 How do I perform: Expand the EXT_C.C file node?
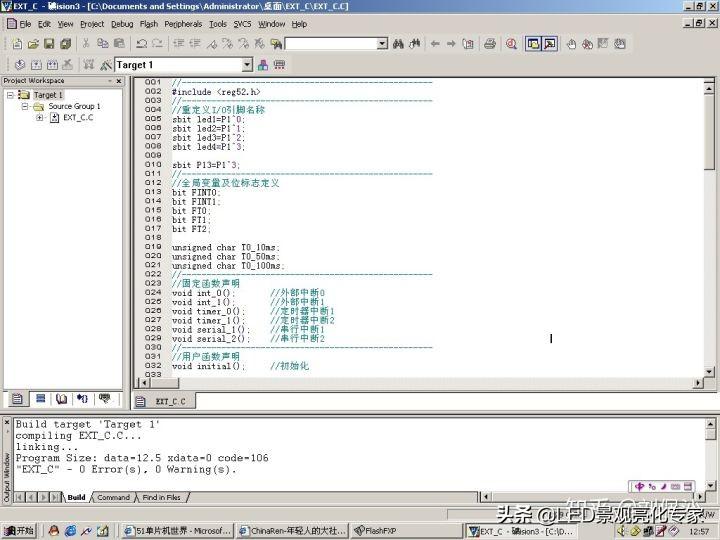pyautogui.click(x=40, y=117)
